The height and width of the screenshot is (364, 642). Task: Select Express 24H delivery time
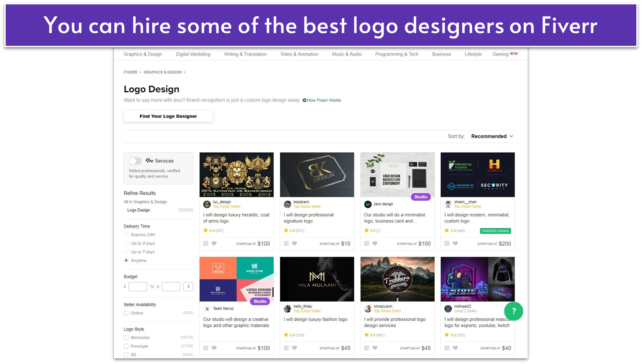pyautogui.click(x=126, y=235)
